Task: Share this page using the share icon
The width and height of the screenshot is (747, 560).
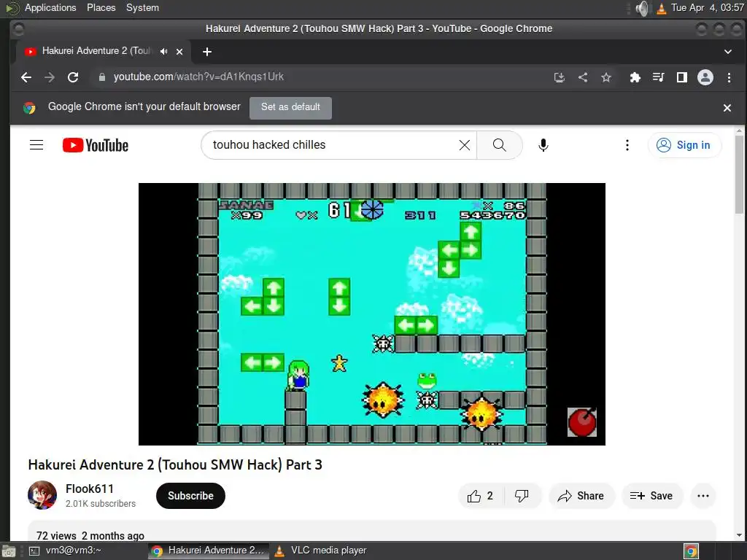Action: click(x=583, y=77)
